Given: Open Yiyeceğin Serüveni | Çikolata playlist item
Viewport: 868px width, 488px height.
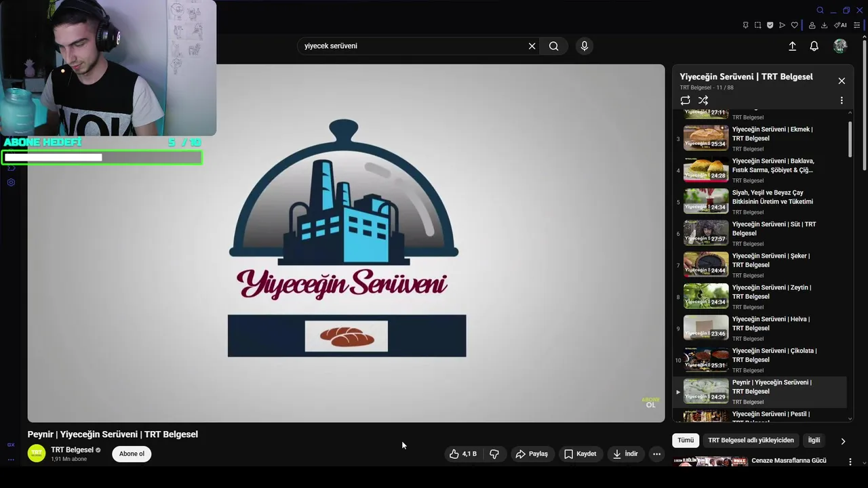Looking at the screenshot, I should click(759, 359).
